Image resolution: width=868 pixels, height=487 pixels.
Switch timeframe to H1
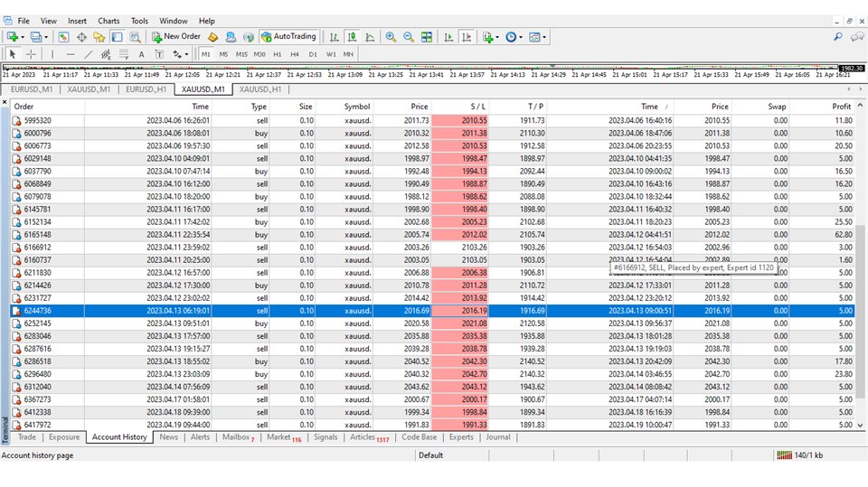click(x=278, y=54)
